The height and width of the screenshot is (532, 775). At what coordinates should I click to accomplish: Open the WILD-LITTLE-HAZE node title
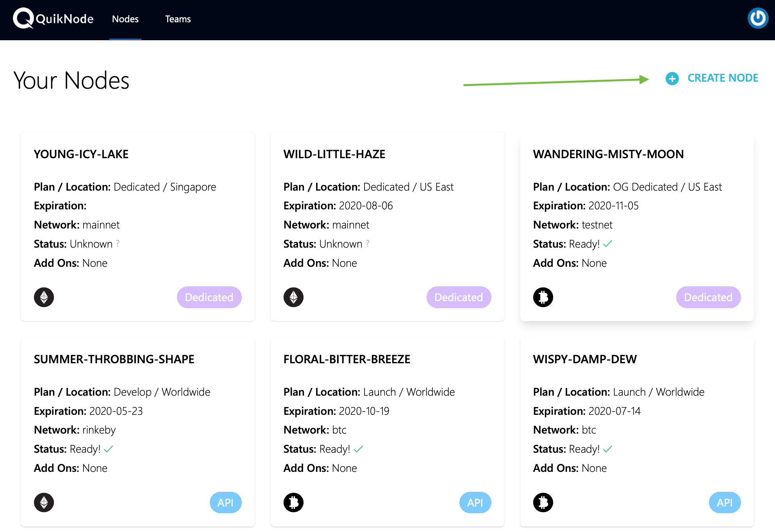(x=334, y=154)
